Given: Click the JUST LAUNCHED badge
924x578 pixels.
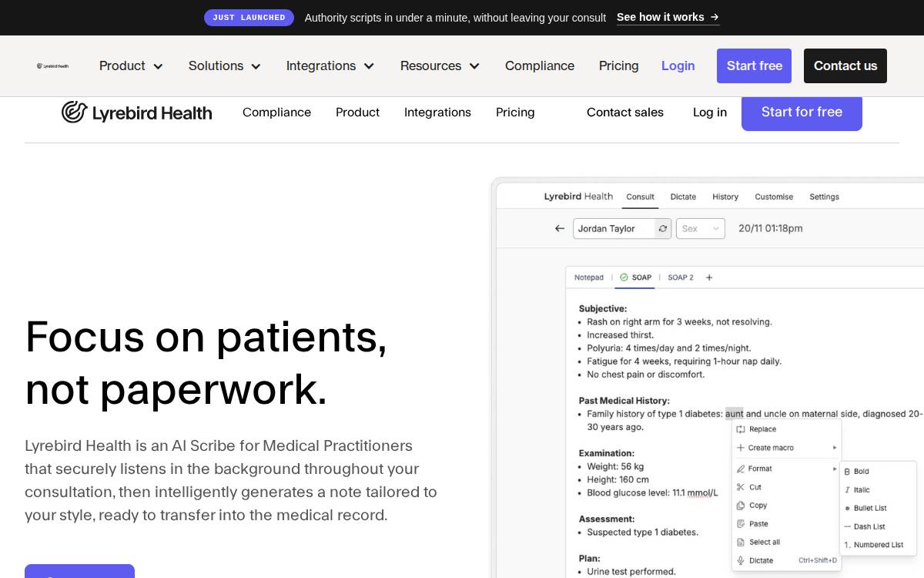Looking at the screenshot, I should click(x=249, y=18).
